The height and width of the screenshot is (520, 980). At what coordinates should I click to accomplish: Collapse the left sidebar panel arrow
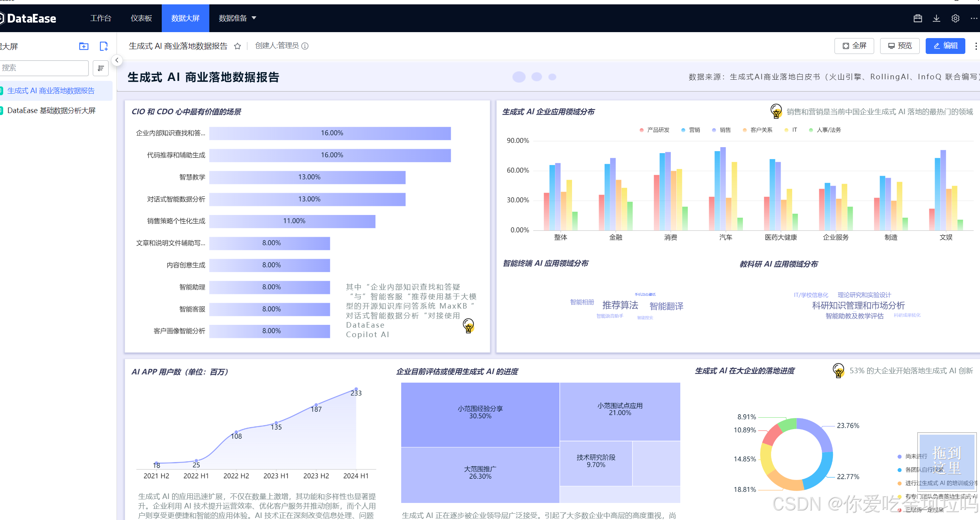coord(117,60)
